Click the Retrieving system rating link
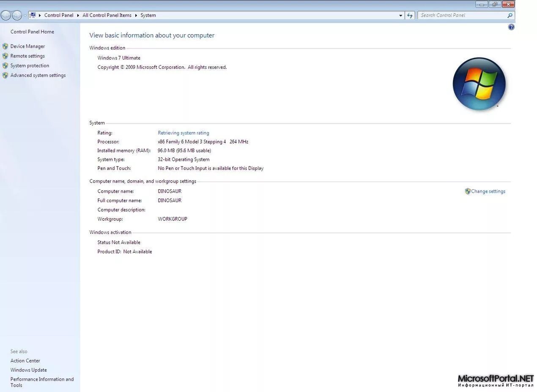The image size is (537, 392). [x=184, y=133]
